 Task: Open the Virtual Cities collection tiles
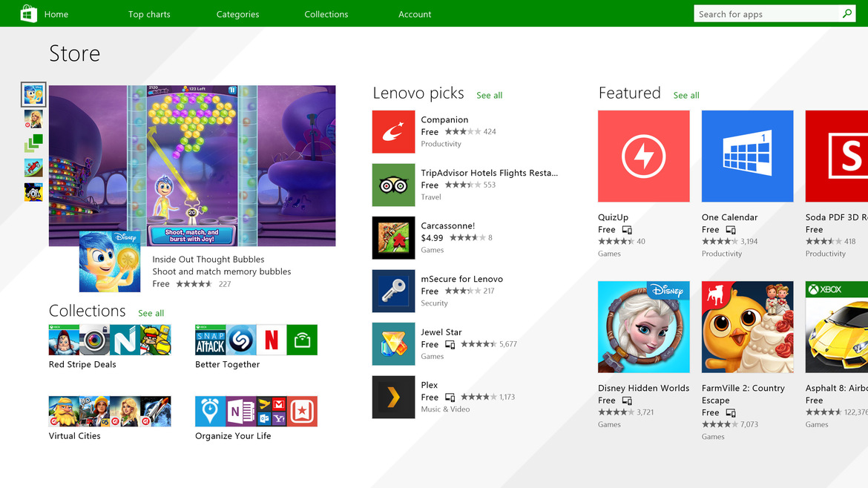(x=110, y=411)
